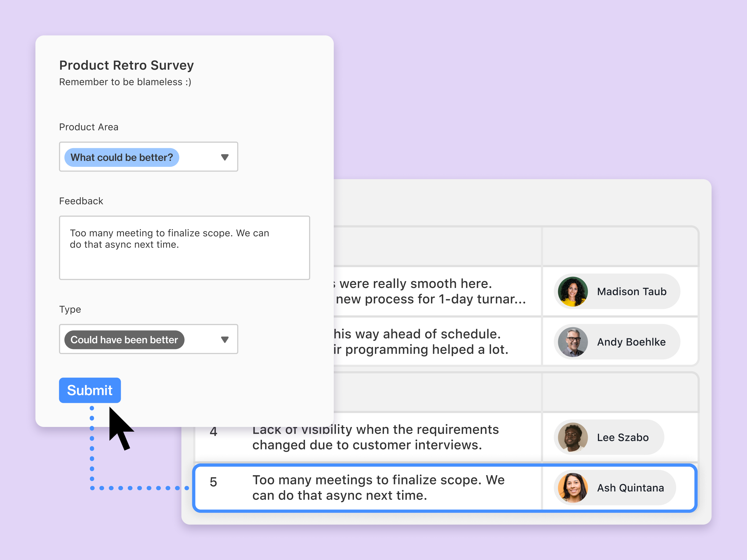
Task: Select the Andy Boehlke name chip
Action: pyautogui.click(x=631, y=342)
